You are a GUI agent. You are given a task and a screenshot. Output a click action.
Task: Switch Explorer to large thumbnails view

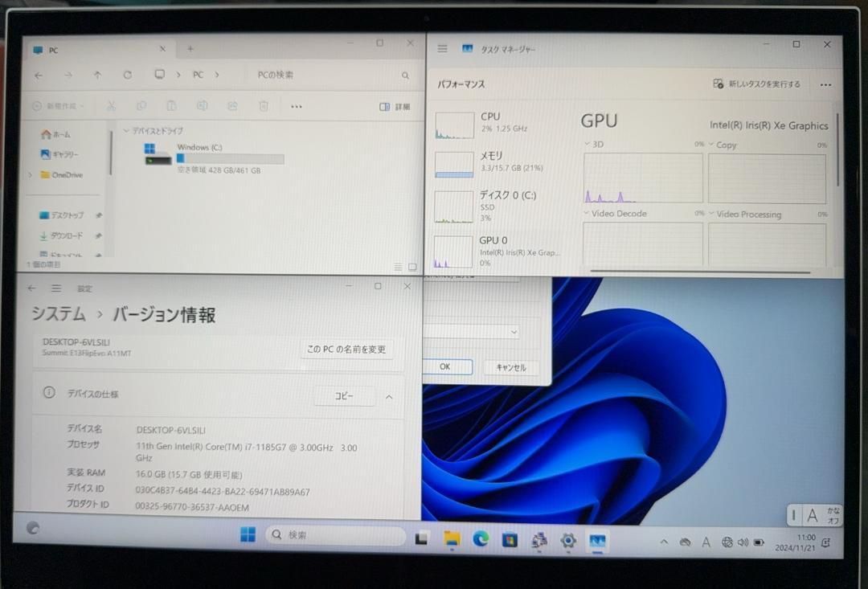[412, 267]
